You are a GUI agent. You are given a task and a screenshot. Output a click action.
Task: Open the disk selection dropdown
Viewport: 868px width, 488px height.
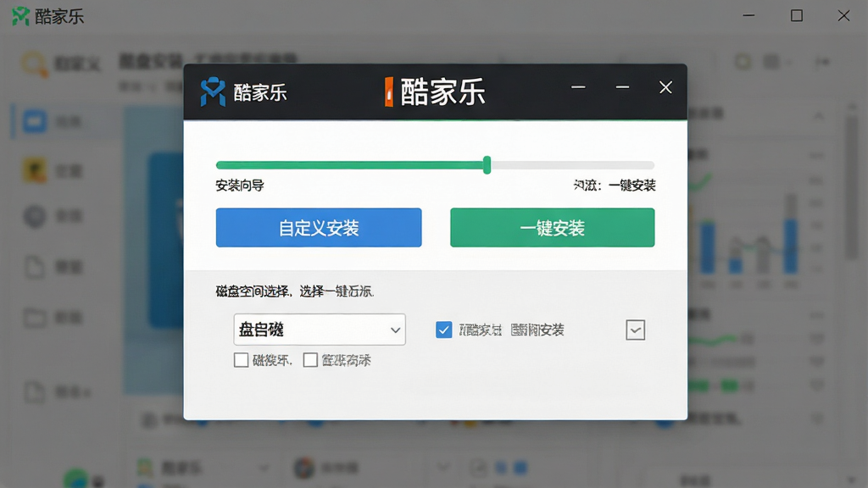coord(320,330)
